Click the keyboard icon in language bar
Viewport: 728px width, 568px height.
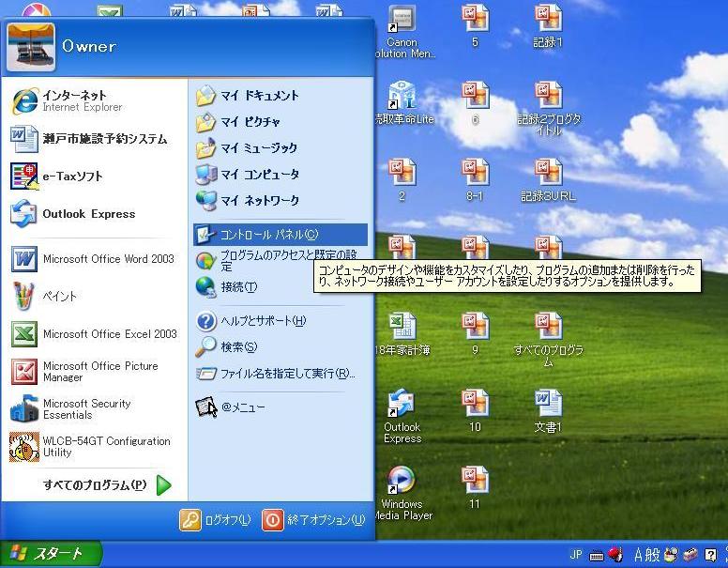(596, 556)
